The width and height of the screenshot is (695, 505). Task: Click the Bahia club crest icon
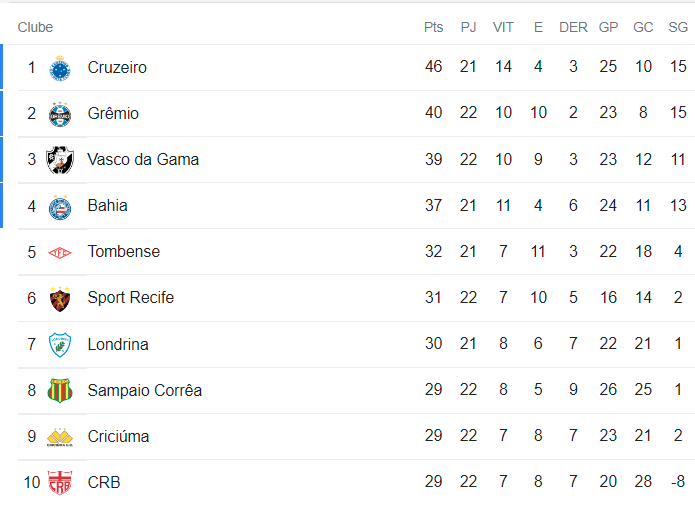(61, 206)
